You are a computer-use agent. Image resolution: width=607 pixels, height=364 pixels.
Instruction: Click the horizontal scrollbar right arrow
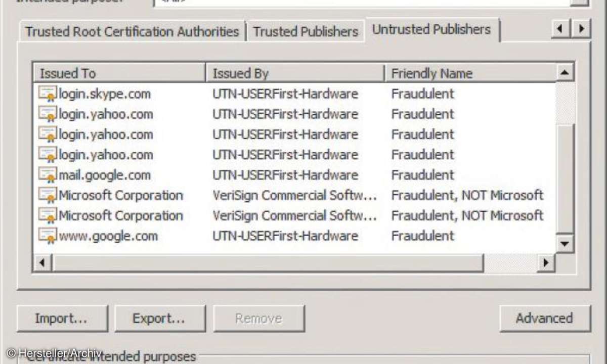(546, 263)
